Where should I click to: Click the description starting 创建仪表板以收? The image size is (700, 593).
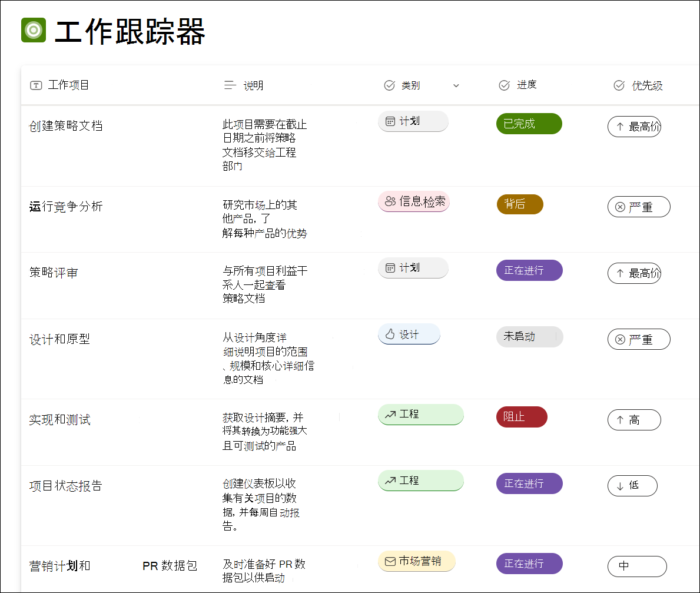[261, 505]
